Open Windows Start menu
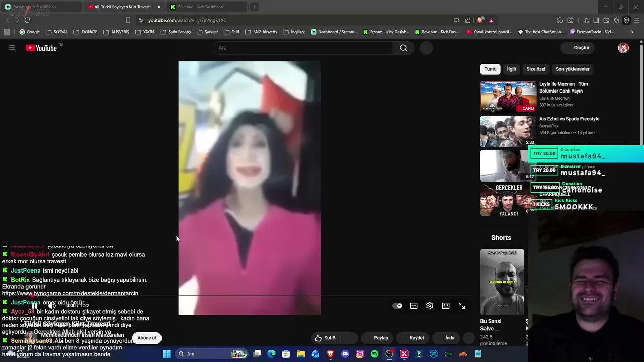644x362 pixels. 167,354
